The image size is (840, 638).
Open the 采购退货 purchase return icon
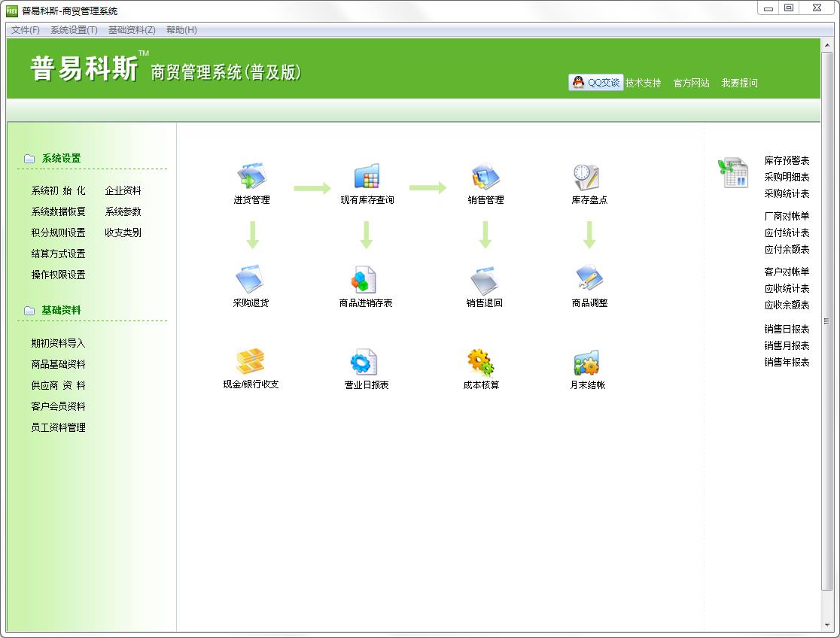[x=250, y=278]
